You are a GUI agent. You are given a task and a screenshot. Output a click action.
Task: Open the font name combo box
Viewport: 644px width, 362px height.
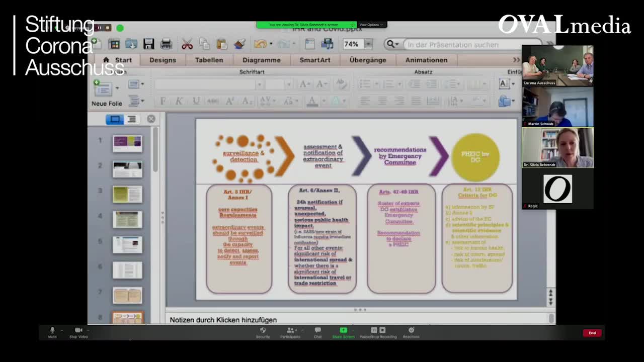pos(209,84)
